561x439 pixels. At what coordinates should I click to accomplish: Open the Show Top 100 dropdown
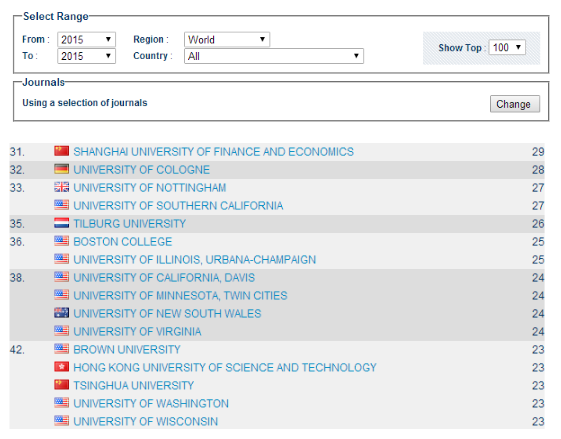point(507,47)
